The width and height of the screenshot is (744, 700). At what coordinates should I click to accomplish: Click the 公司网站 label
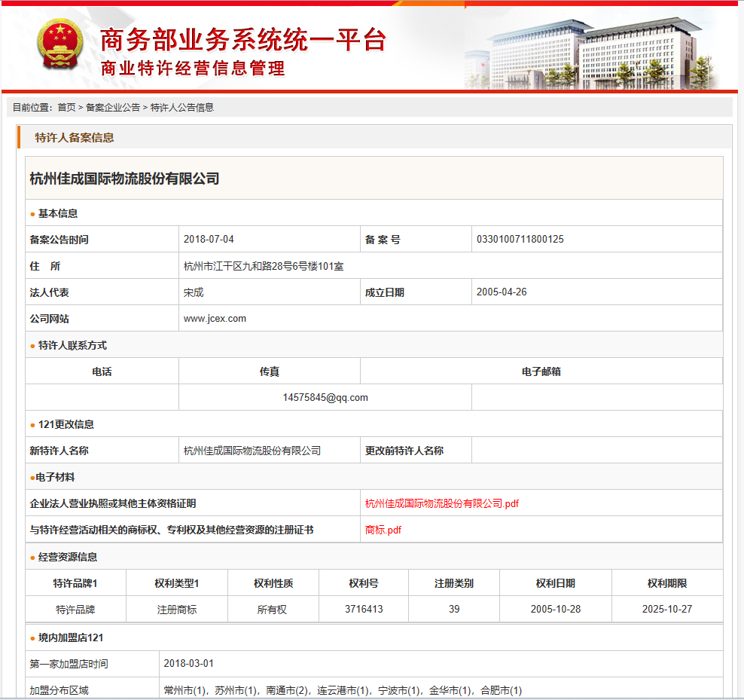[50, 319]
